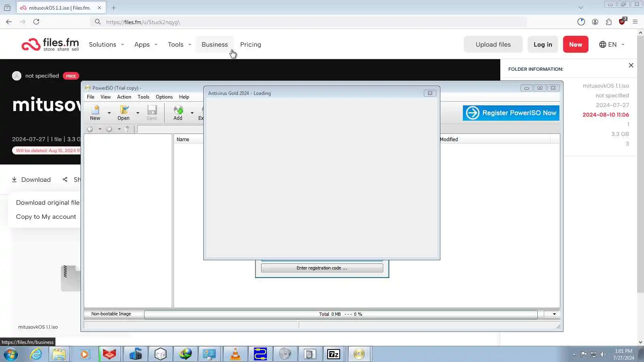Click the Add files icon in PowerISO

point(178,110)
